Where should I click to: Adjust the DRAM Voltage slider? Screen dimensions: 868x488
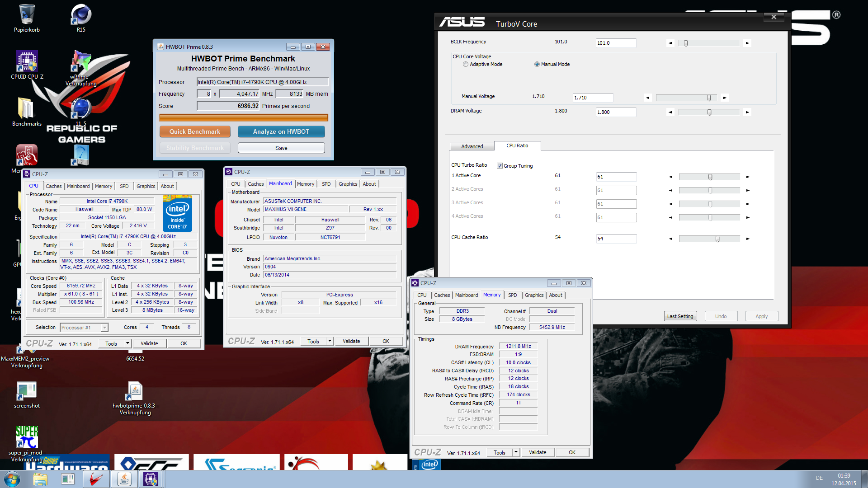coord(709,113)
